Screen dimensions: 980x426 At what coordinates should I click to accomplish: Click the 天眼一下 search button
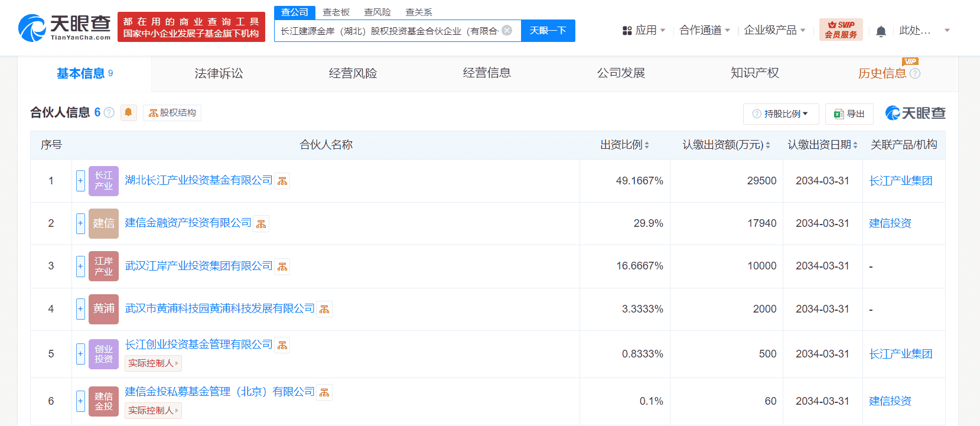[548, 31]
